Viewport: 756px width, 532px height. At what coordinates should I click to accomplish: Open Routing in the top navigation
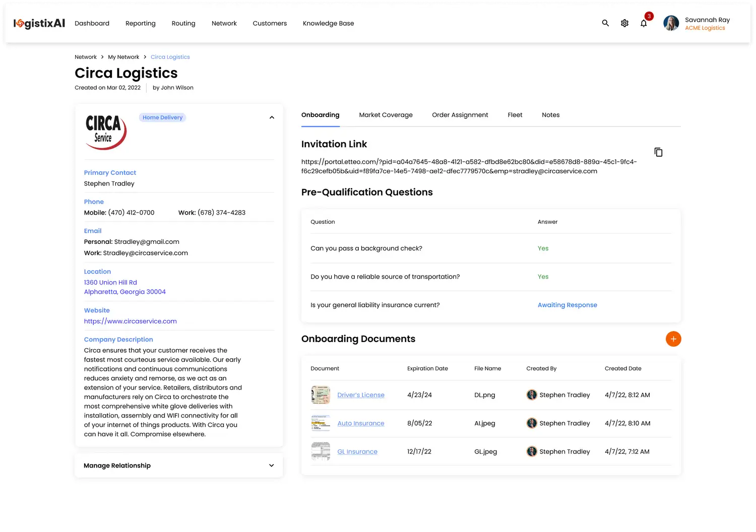(183, 23)
